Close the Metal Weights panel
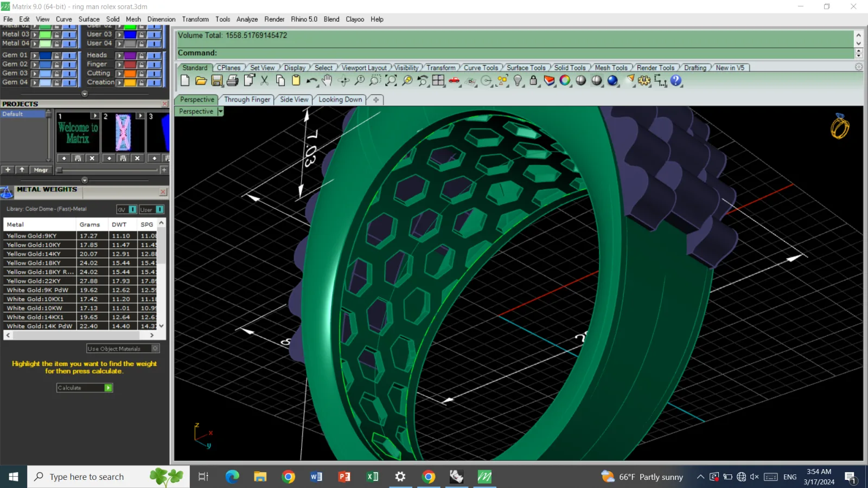 point(163,192)
